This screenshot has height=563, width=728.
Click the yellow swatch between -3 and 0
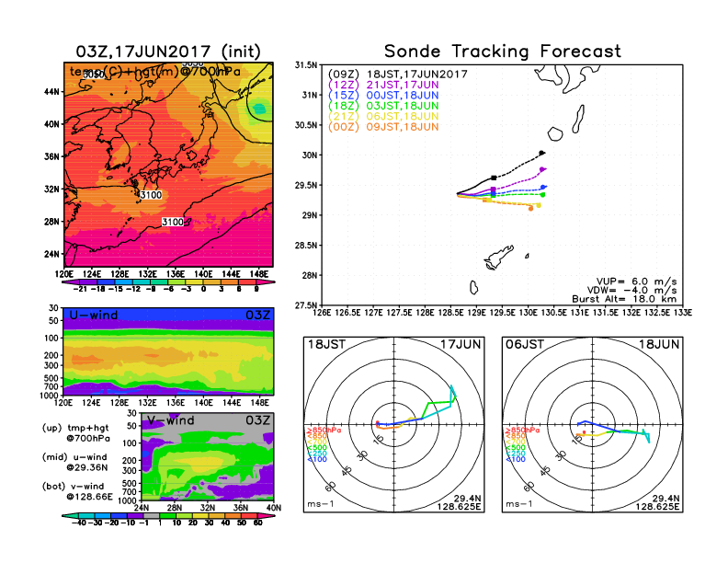coord(195,282)
